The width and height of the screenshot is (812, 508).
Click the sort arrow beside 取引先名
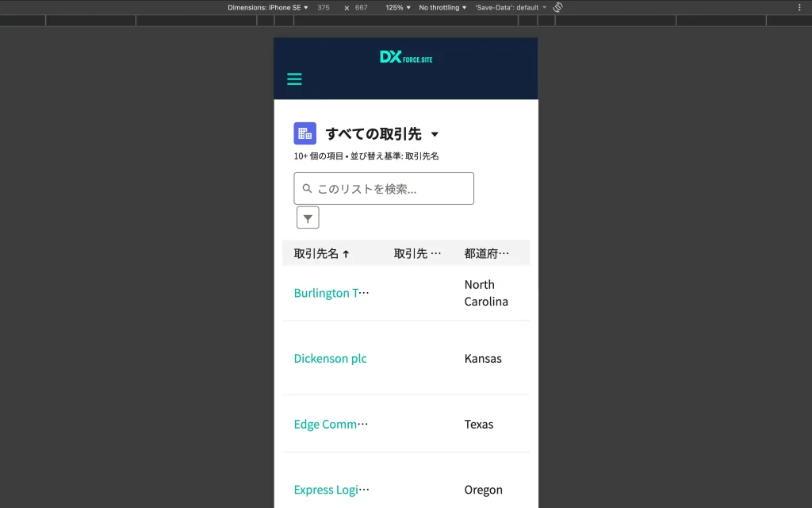(346, 254)
